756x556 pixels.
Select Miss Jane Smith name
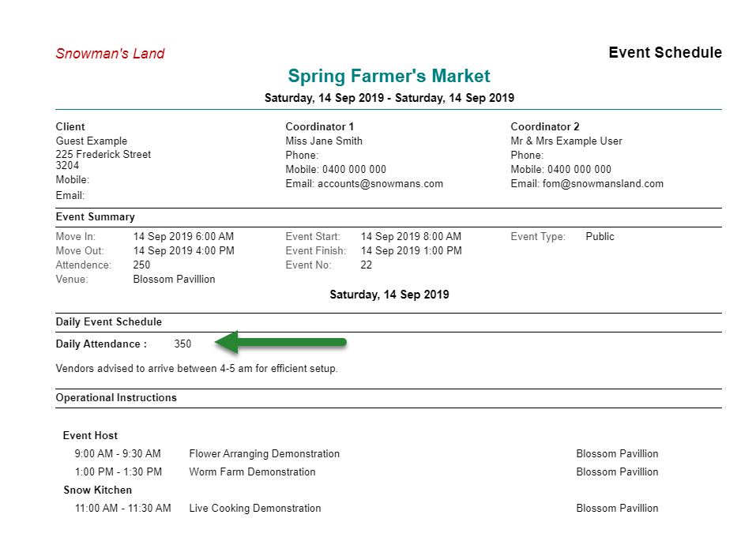click(x=324, y=141)
